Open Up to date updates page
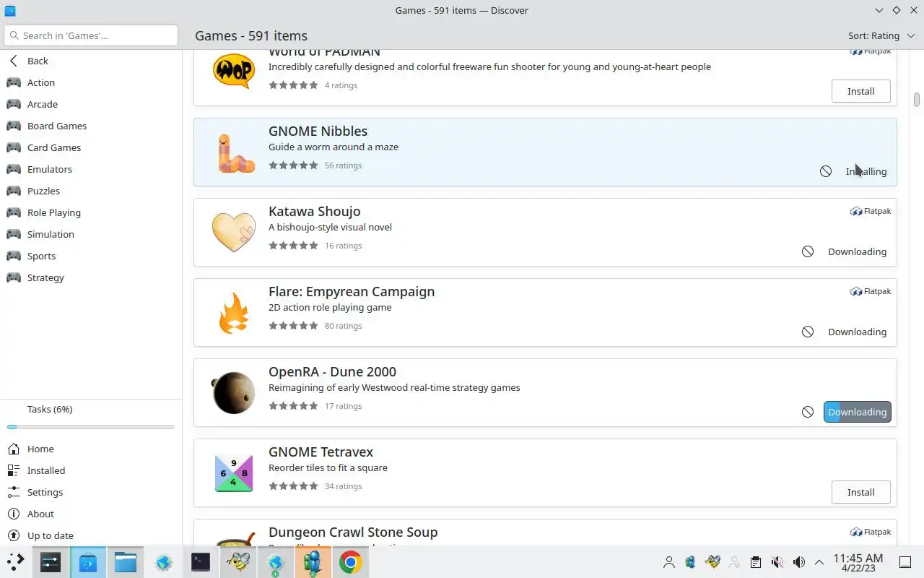 [91, 535]
